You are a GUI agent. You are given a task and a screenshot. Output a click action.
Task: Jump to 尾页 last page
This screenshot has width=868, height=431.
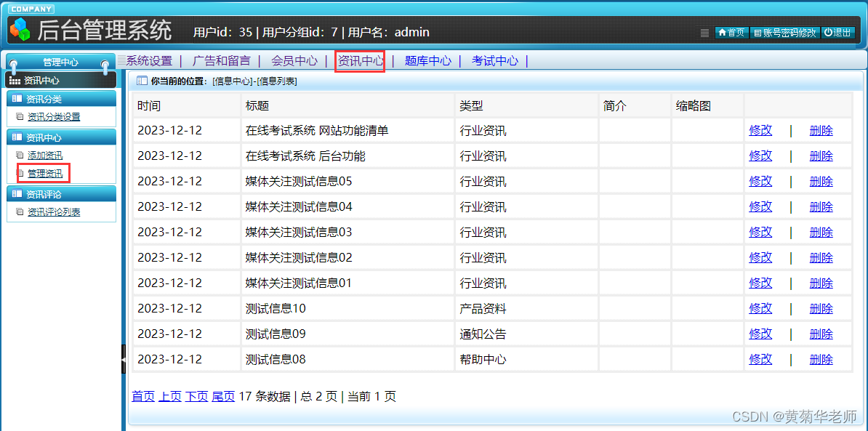coord(223,396)
